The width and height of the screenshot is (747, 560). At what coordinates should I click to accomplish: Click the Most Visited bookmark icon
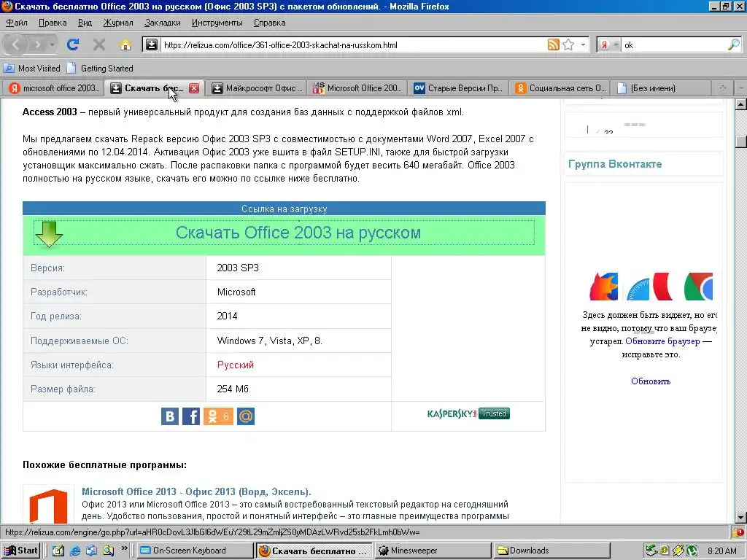9,68
